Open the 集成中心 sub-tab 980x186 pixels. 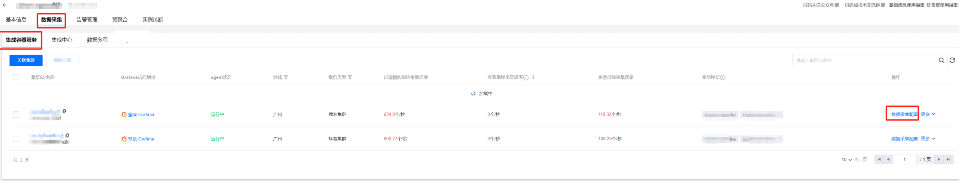point(62,40)
